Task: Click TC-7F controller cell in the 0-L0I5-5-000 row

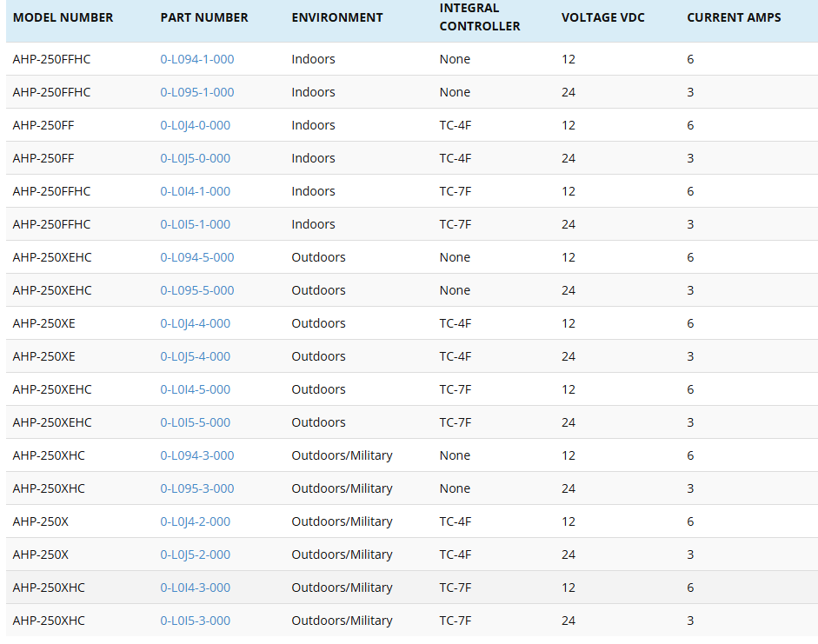Action: point(455,422)
